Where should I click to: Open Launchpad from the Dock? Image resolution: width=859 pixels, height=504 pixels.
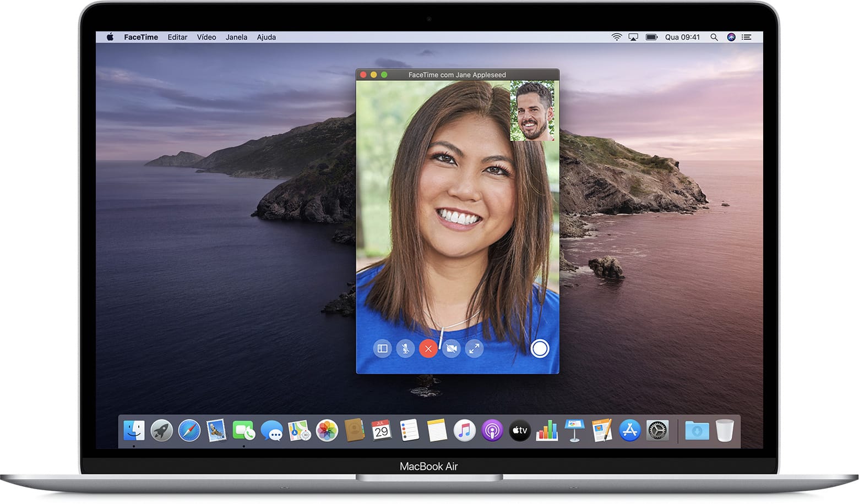161,430
